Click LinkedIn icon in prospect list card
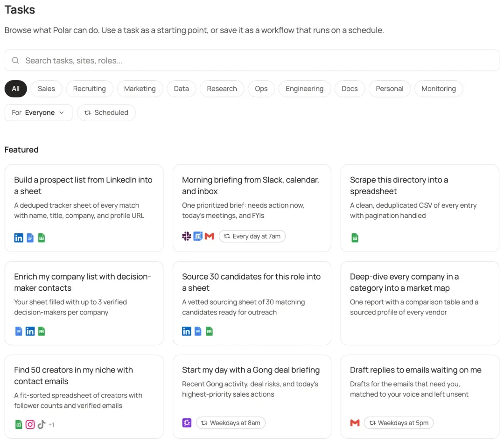The image size is (504, 441). coord(19,238)
